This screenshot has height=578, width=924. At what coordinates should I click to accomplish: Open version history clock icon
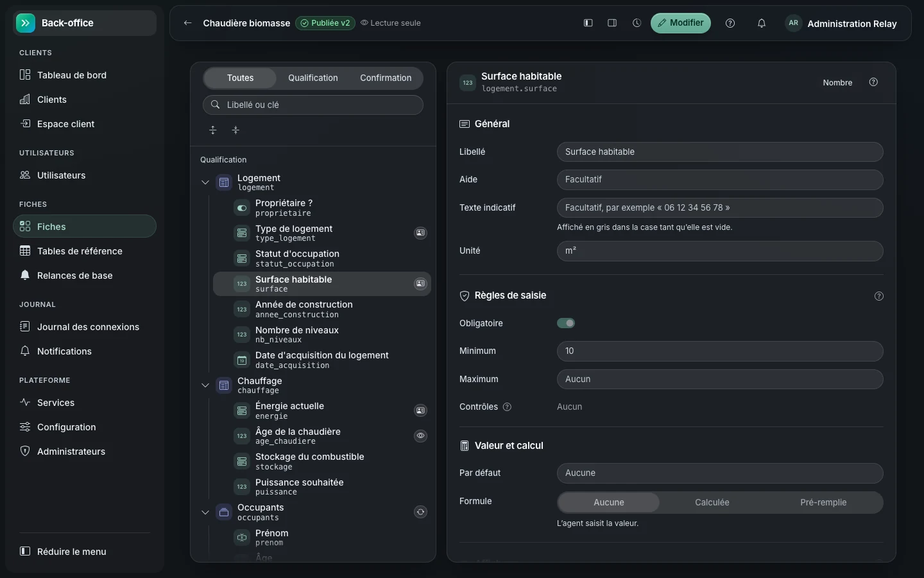pyautogui.click(x=637, y=23)
